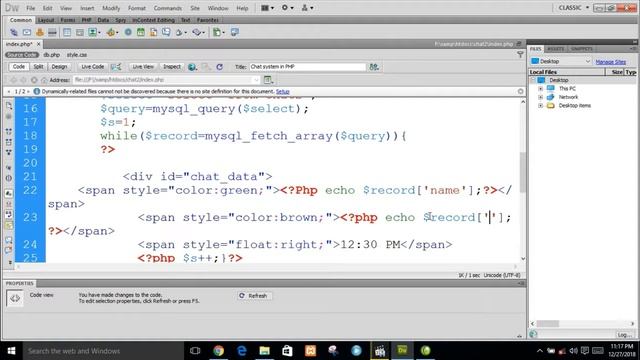Click the Tag Chooser icon

pos(235,32)
